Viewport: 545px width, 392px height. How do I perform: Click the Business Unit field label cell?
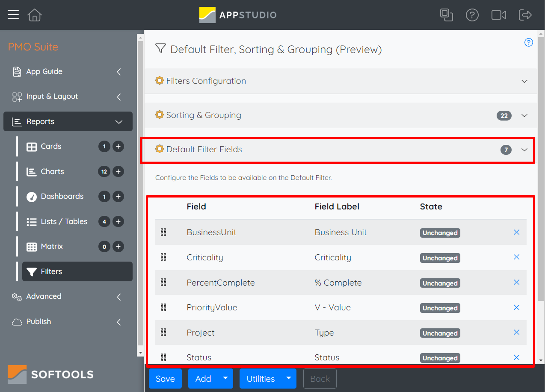coord(341,232)
